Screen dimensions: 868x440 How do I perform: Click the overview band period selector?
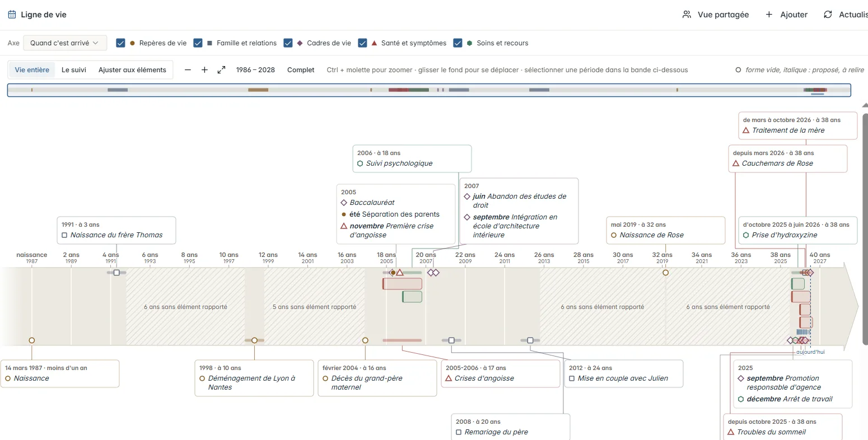[429, 90]
